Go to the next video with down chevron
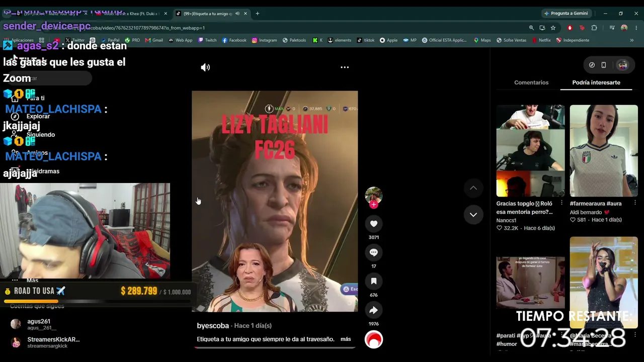This screenshot has height=362, width=644. (473, 215)
